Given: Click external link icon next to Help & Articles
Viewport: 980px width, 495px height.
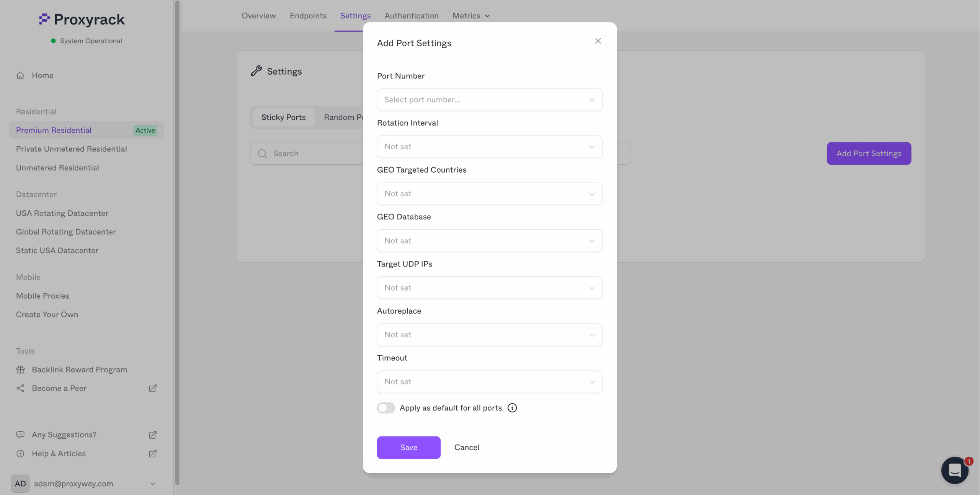Looking at the screenshot, I should click(153, 454).
